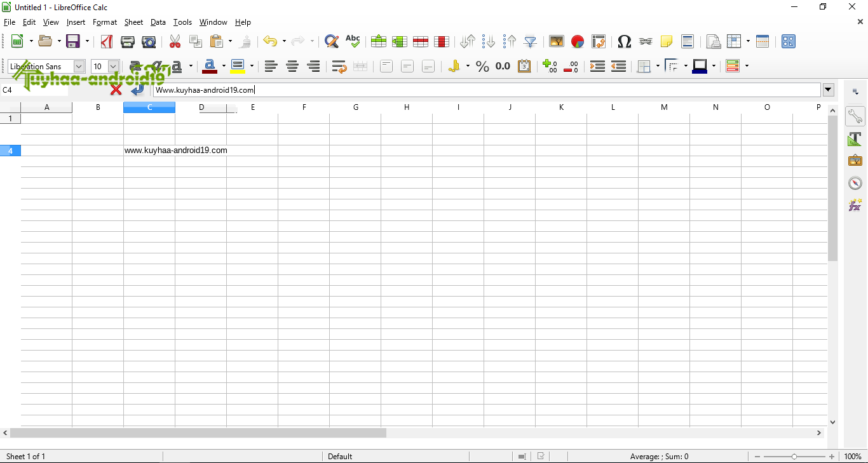Screen dimensions: 868x463
Task: Open Special Character omega icon
Action: (x=625, y=41)
